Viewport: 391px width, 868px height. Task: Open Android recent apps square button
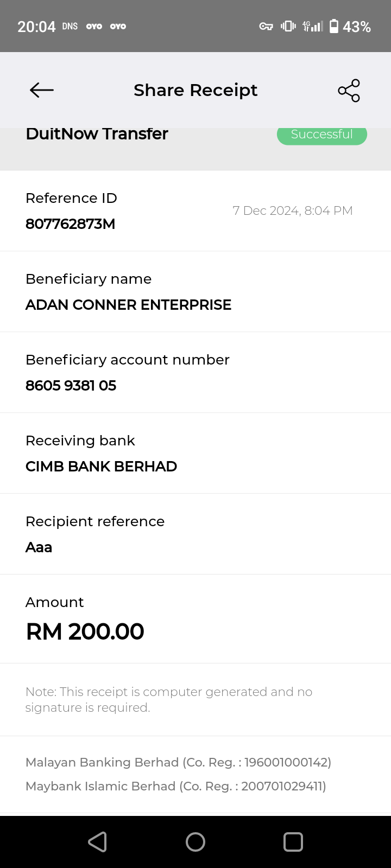tap(293, 842)
